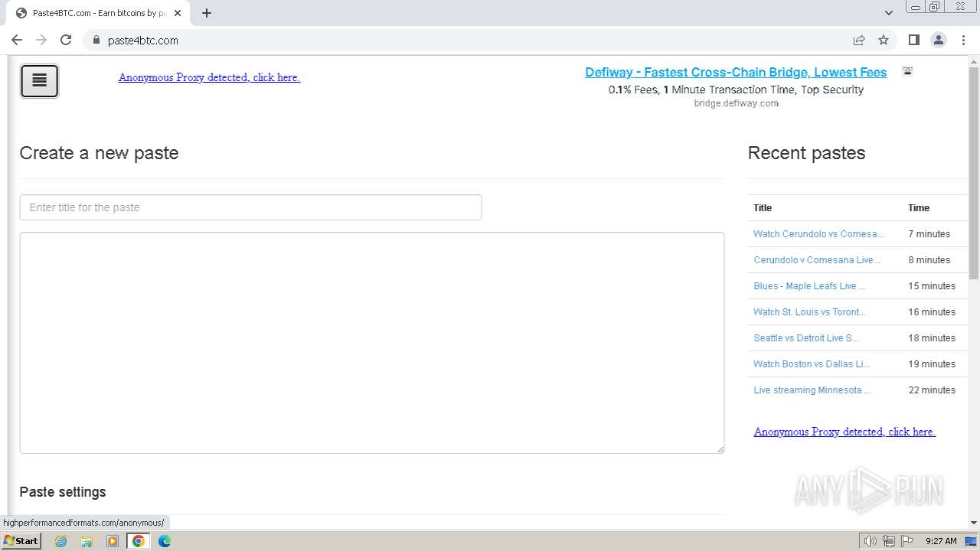980x551 pixels.
Task: Click the address bar URL paste4btc.com
Action: point(143,41)
